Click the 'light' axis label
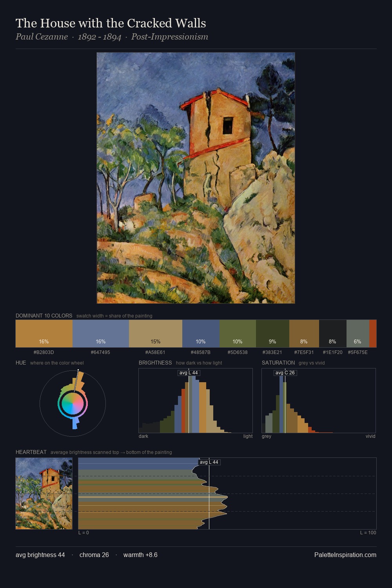The width and height of the screenshot is (392, 588). (248, 436)
